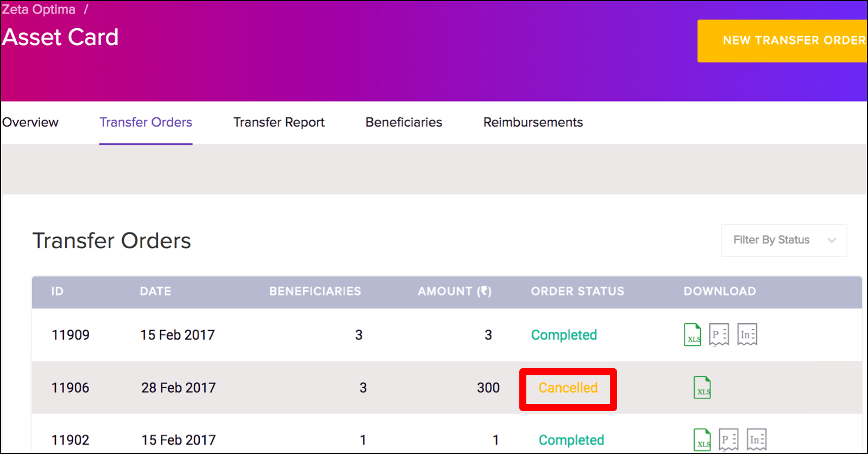Click the New Transfer Order button
The image size is (868, 454).
782,41
